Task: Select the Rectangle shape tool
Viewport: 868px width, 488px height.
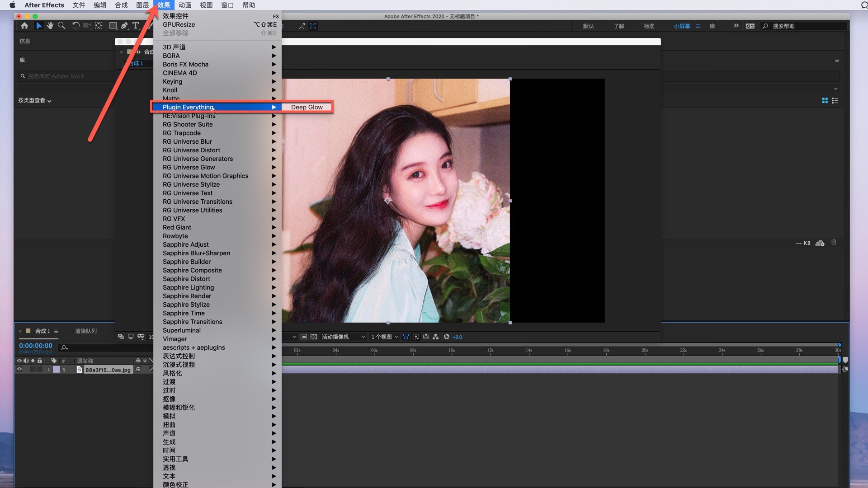Action: pos(113,26)
